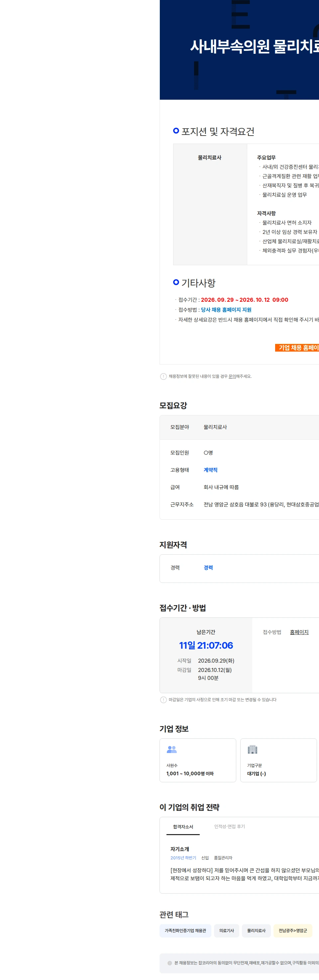Click the 2년 이상 임상 경력 보유자 line
The image size is (319, 980).
pyautogui.click(x=289, y=232)
